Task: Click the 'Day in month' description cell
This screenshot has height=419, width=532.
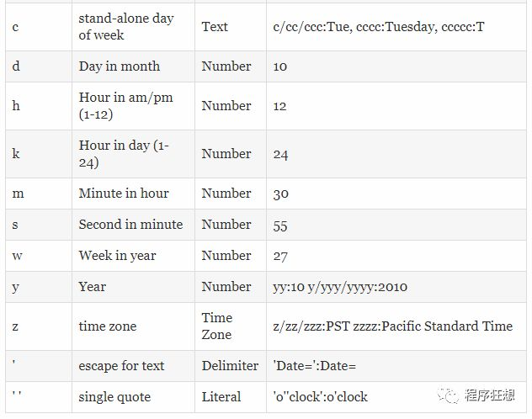Action: (133, 66)
